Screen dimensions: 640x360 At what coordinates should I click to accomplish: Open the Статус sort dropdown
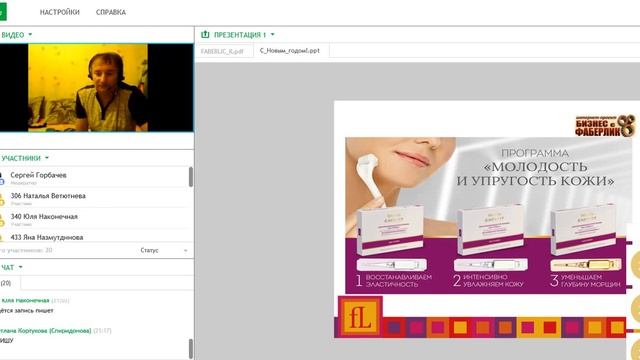click(164, 250)
